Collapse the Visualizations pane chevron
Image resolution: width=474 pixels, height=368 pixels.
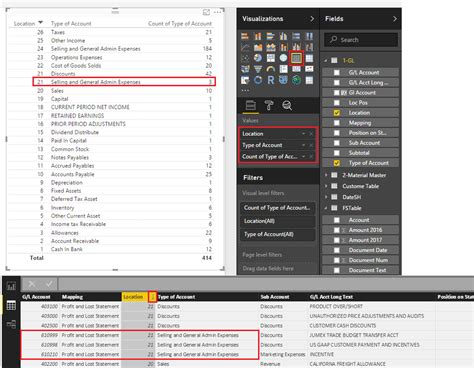pyautogui.click(x=312, y=19)
